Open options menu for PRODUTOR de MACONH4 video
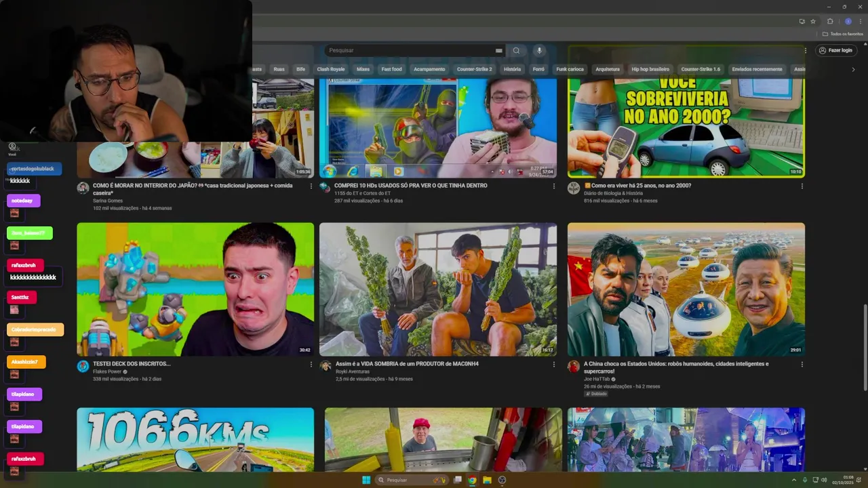Screen dimensions: 868x488 pos(553,364)
